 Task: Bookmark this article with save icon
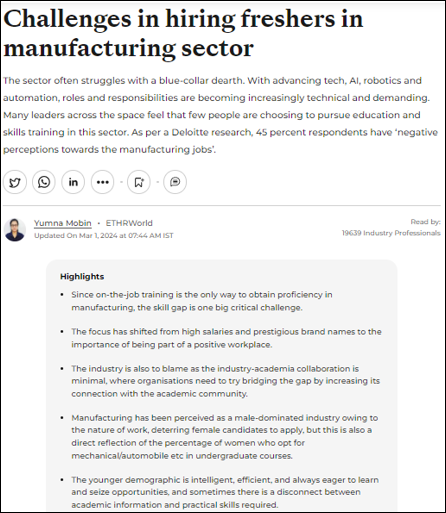click(139, 182)
